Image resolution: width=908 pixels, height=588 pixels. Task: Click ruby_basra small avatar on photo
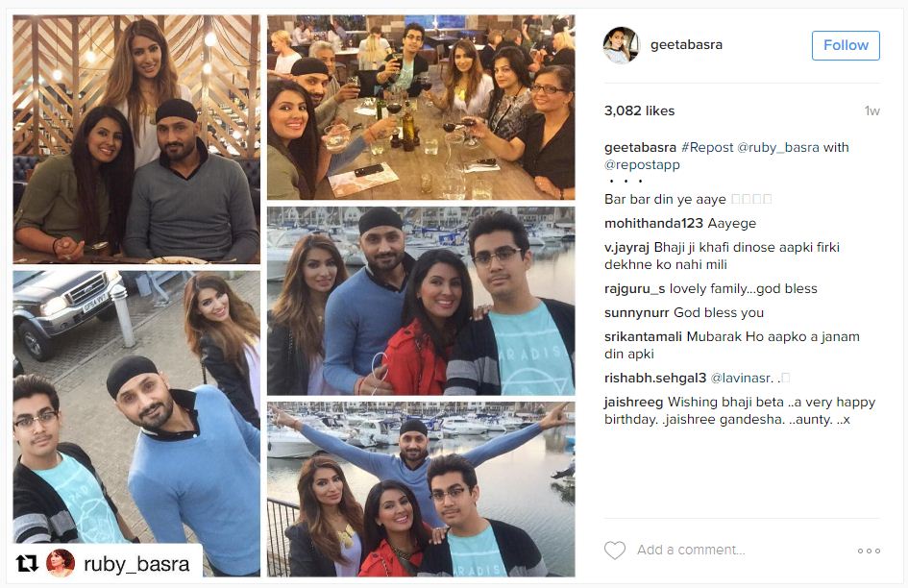click(x=61, y=563)
